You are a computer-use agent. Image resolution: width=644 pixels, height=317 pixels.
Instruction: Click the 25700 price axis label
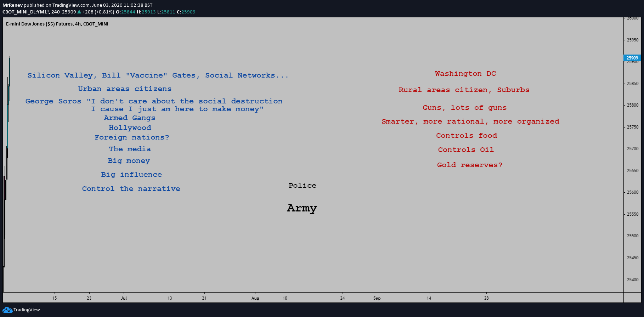tap(633, 149)
